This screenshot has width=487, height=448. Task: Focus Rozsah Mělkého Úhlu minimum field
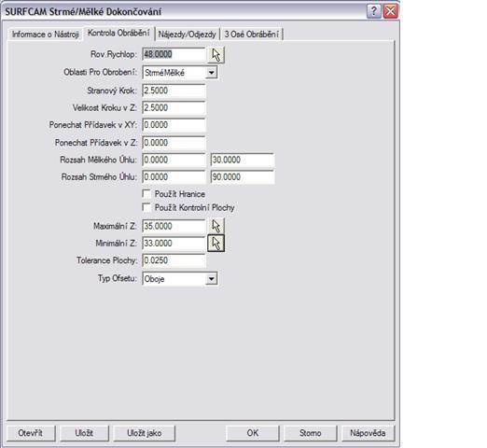[x=174, y=160]
